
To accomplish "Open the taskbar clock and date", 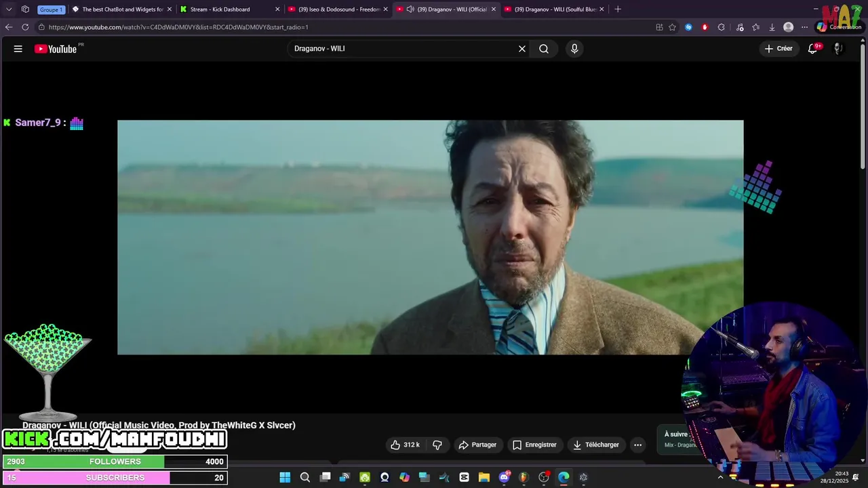I will 833,477.
